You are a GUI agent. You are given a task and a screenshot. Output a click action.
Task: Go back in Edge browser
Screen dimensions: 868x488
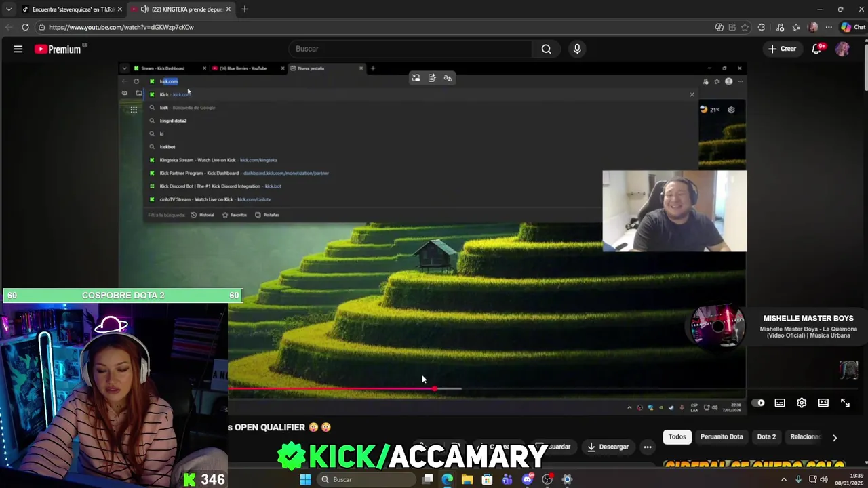click(x=8, y=27)
